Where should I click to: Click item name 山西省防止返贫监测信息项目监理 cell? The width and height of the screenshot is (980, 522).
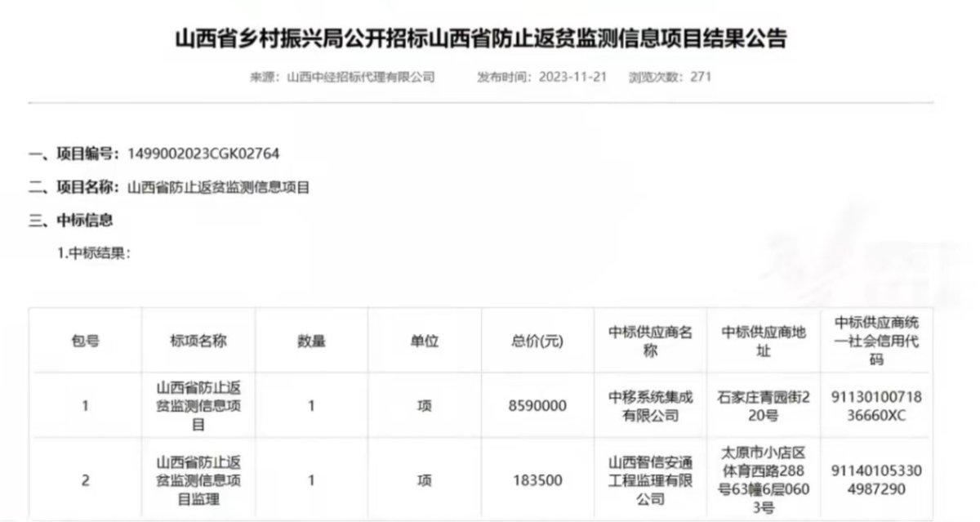point(198,480)
